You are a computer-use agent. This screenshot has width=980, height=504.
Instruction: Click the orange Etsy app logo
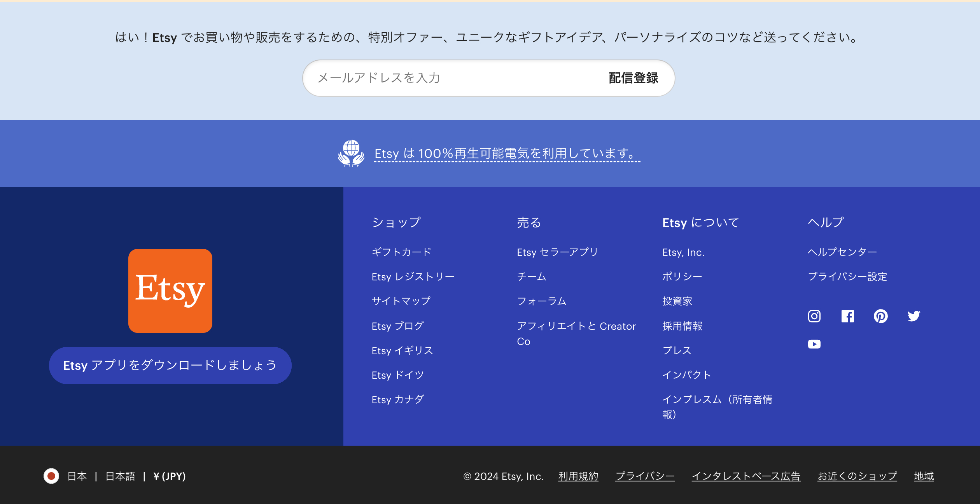170,290
